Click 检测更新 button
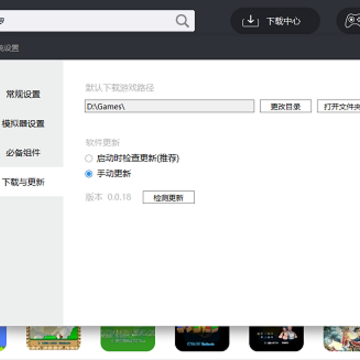This screenshot has width=360, height=360. 169,197
